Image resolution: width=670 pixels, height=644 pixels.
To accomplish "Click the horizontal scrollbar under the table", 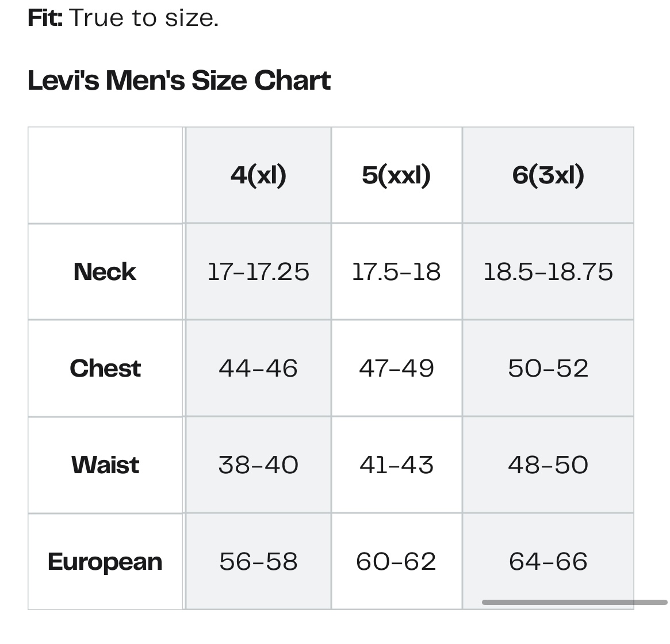I will (575, 602).
